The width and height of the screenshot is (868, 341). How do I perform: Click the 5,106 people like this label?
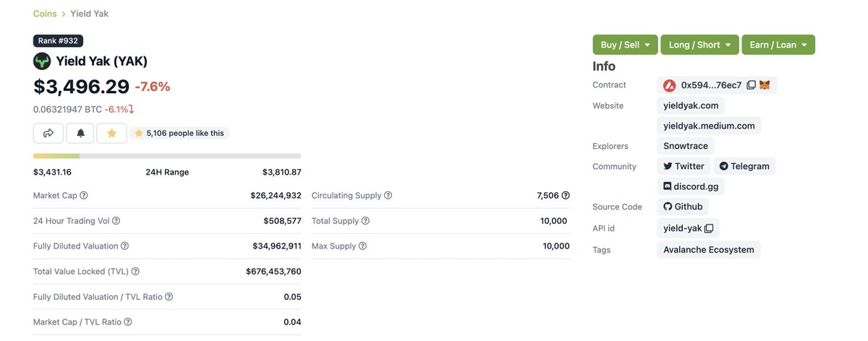click(x=179, y=133)
